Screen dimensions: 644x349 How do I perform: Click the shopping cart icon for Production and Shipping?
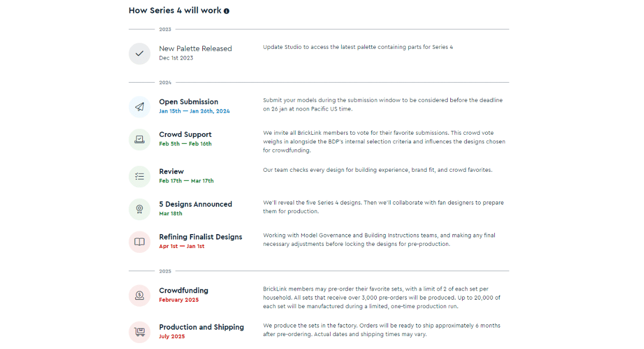click(140, 332)
